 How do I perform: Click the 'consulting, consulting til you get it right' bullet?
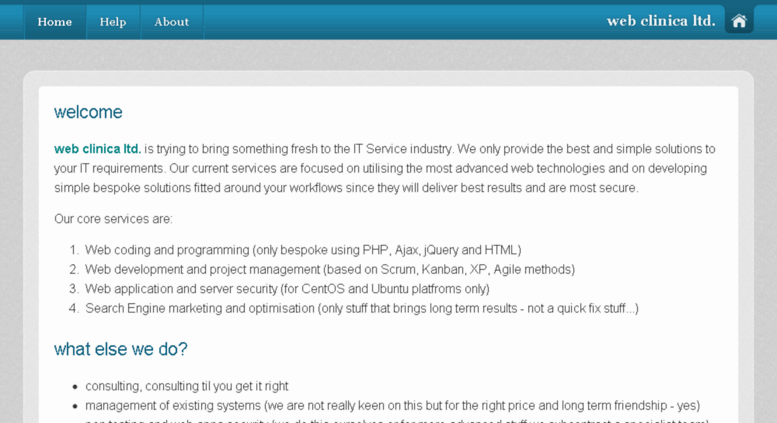pyautogui.click(x=187, y=386)
